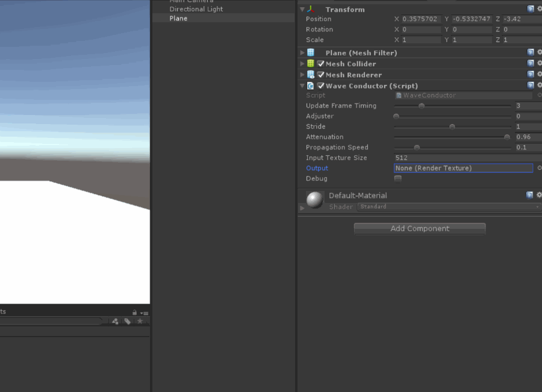Viewport: 542px width, 392px height.
Task: Open Transform component help reference icon
Action: (531, 9)
